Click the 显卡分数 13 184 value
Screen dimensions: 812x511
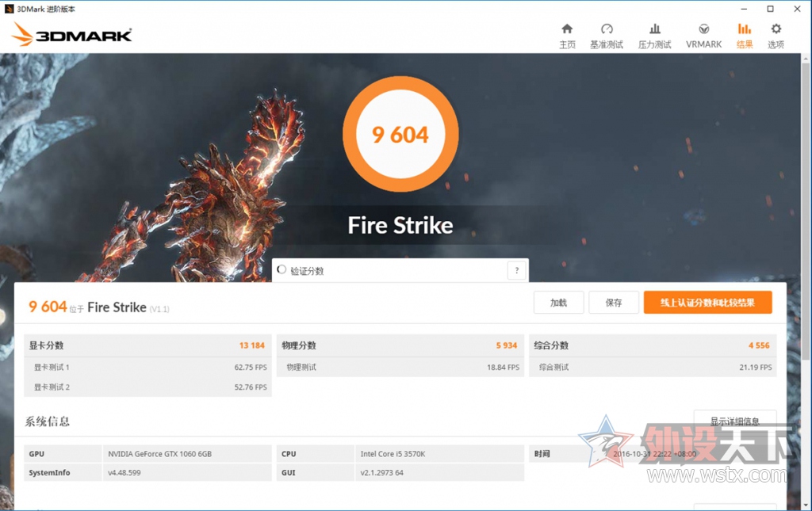pyautogui.click(x=251, y=345)
